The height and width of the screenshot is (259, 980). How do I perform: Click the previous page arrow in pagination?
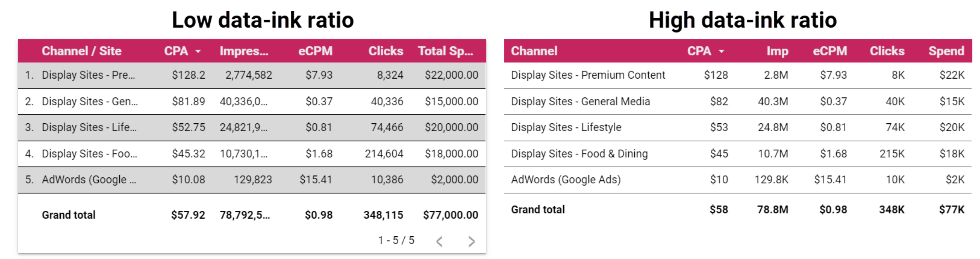click(x=439, y=242)
